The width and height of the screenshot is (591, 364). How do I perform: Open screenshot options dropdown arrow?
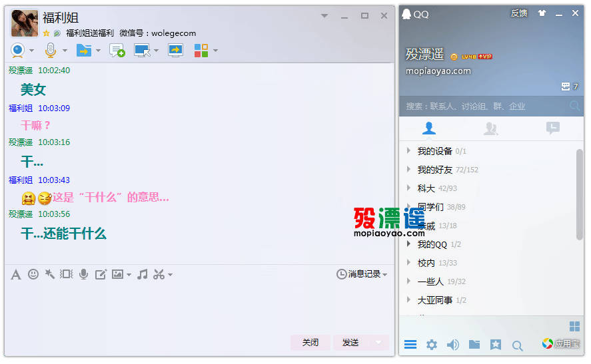coord(171,275)
